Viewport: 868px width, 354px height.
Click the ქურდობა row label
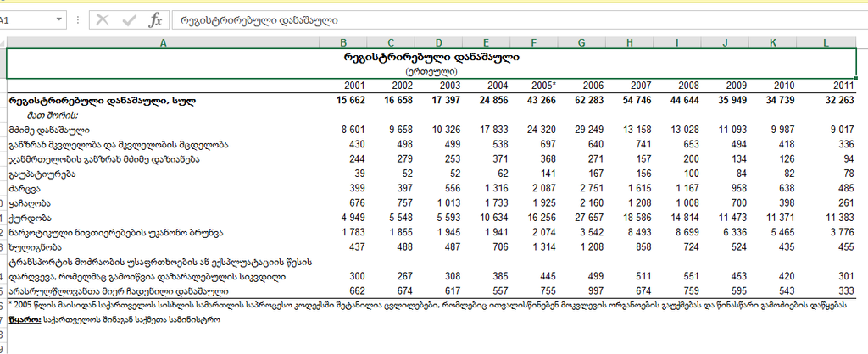pos(30,218)
